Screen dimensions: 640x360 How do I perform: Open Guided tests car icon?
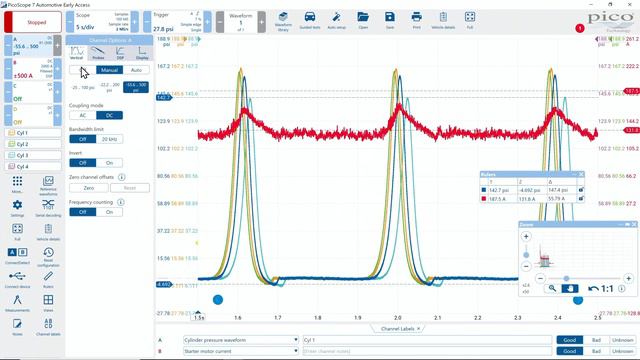[x=310, y=21]
